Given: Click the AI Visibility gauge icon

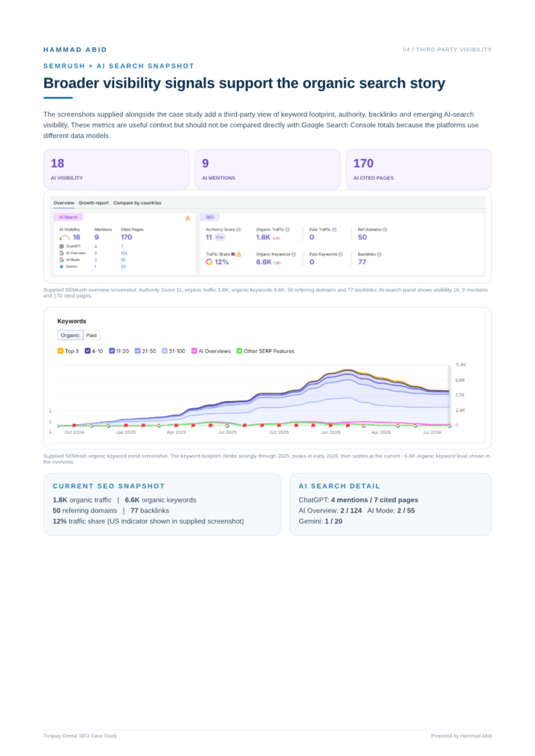Looking at the screenshot, I should (65, 237).
